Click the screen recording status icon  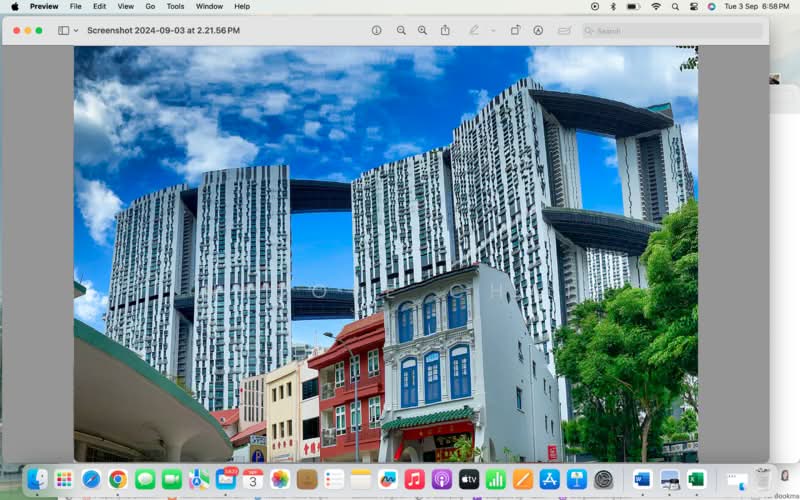[x=595, y=7]
